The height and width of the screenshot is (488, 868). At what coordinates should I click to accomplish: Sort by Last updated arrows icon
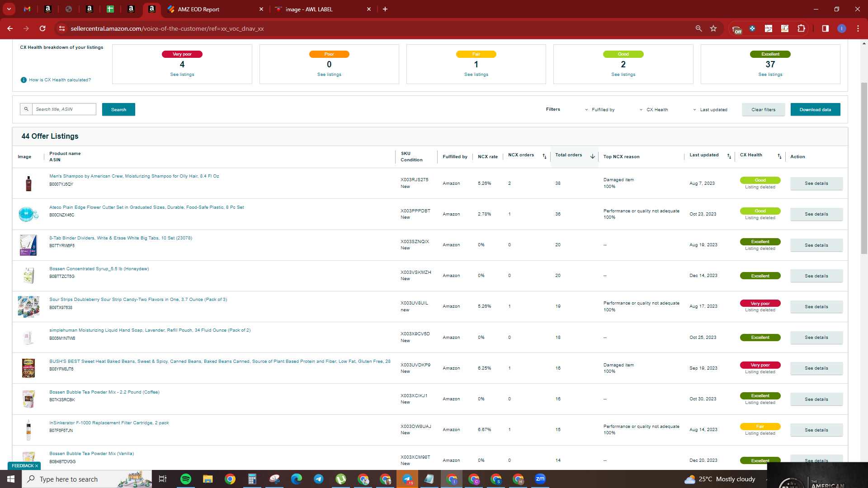coord(729,156)
